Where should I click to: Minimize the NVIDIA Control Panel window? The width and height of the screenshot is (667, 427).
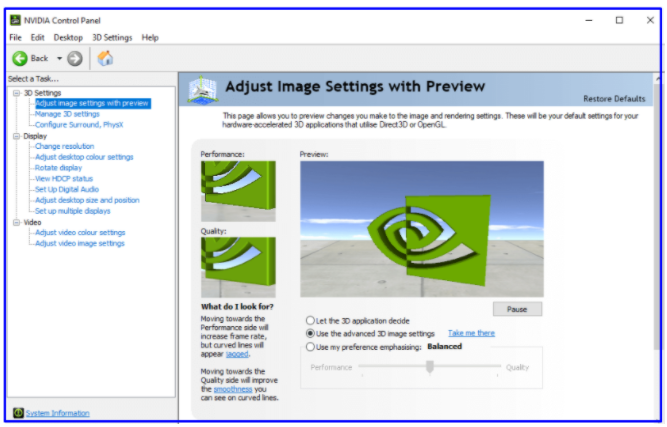[x=589, y=20]
